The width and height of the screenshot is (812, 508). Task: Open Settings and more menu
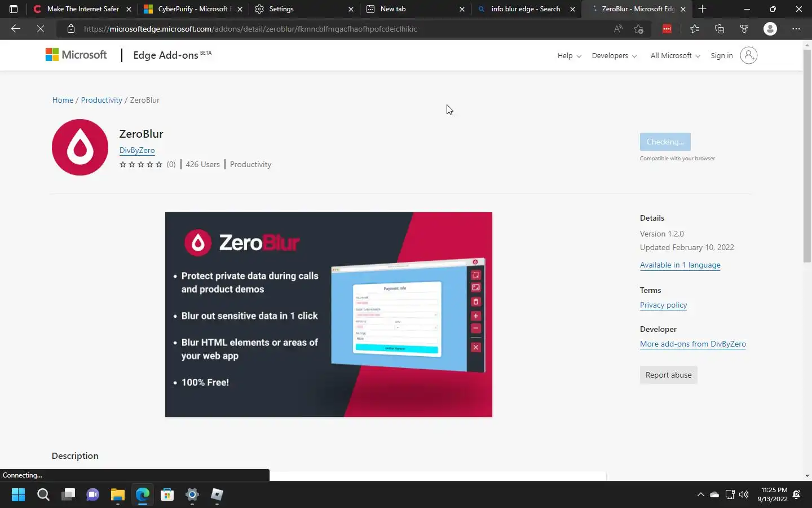796,29
